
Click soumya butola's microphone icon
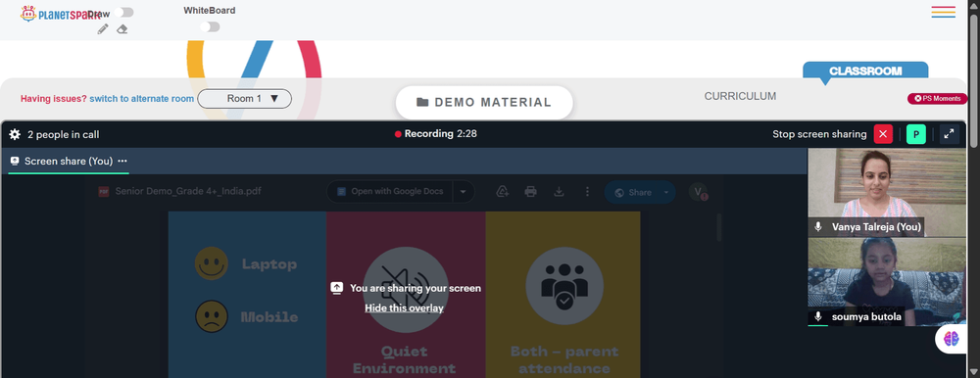pos(817,316)
